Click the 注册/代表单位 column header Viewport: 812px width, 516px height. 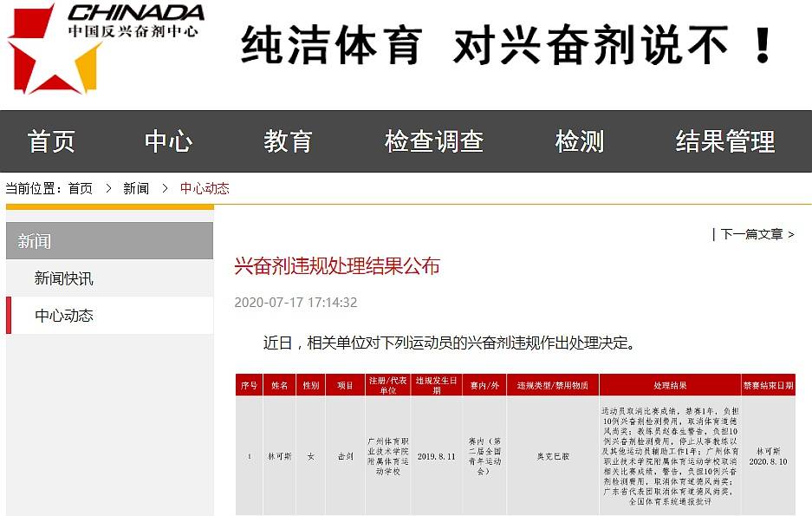click(388, 385)
